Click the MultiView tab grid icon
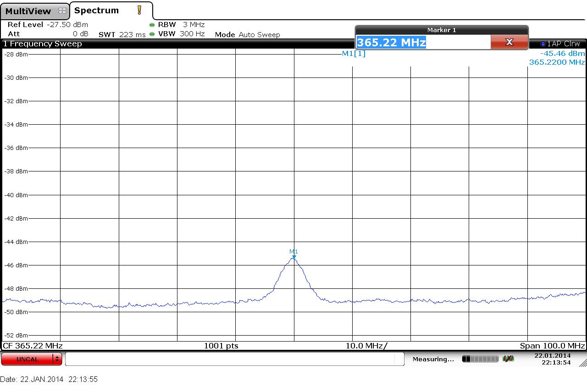The width and height of the screenshot is (587, 392). 62,11
